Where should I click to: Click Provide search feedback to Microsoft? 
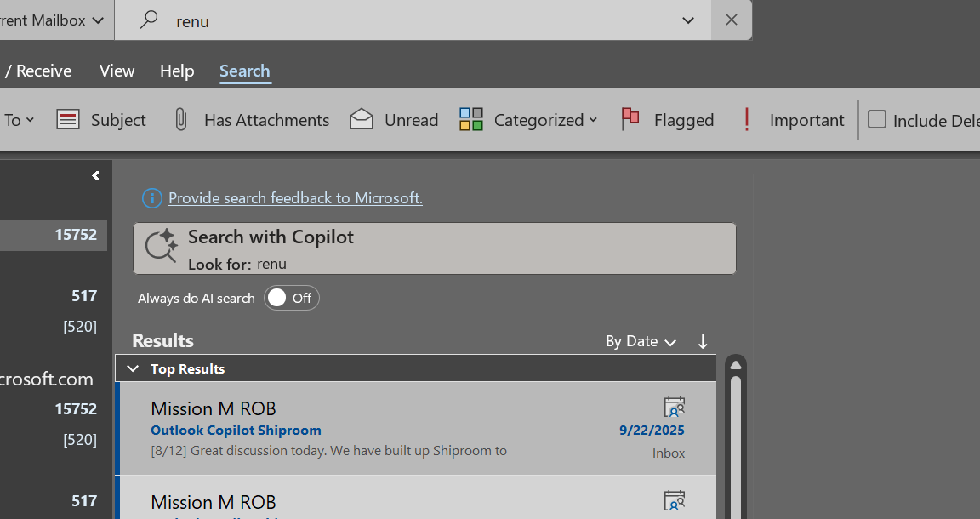295,197
